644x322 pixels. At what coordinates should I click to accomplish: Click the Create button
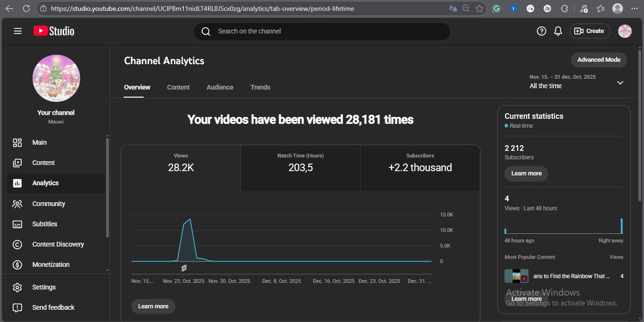coord(590,31)
